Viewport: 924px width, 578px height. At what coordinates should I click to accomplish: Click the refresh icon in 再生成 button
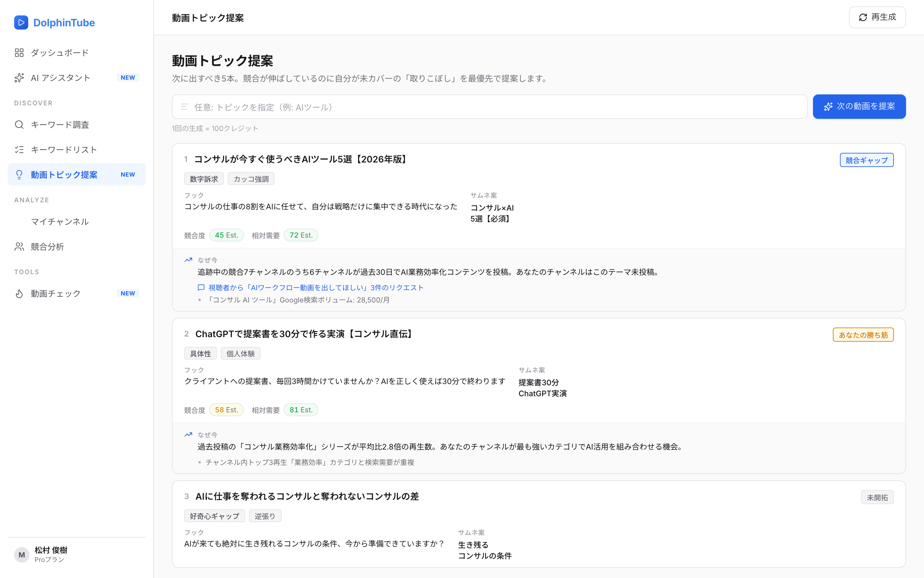863,17
